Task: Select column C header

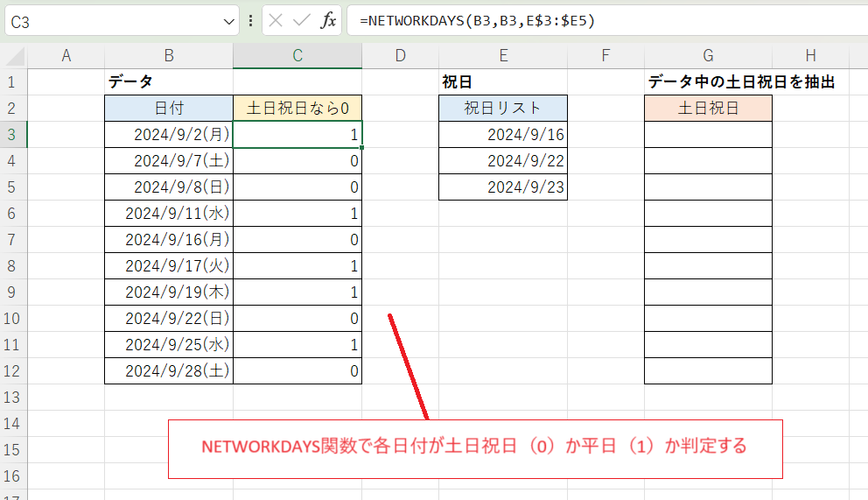Action: tap(297, 55)
